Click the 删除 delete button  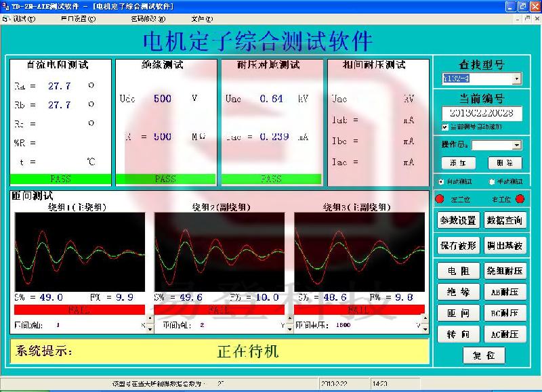(504, 162)
